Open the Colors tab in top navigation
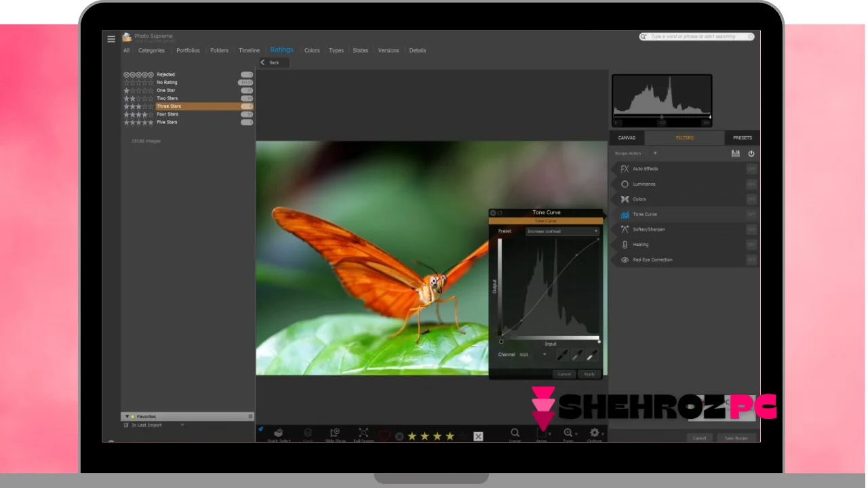Viewport: 868px width, 488px height. [312, 50]
